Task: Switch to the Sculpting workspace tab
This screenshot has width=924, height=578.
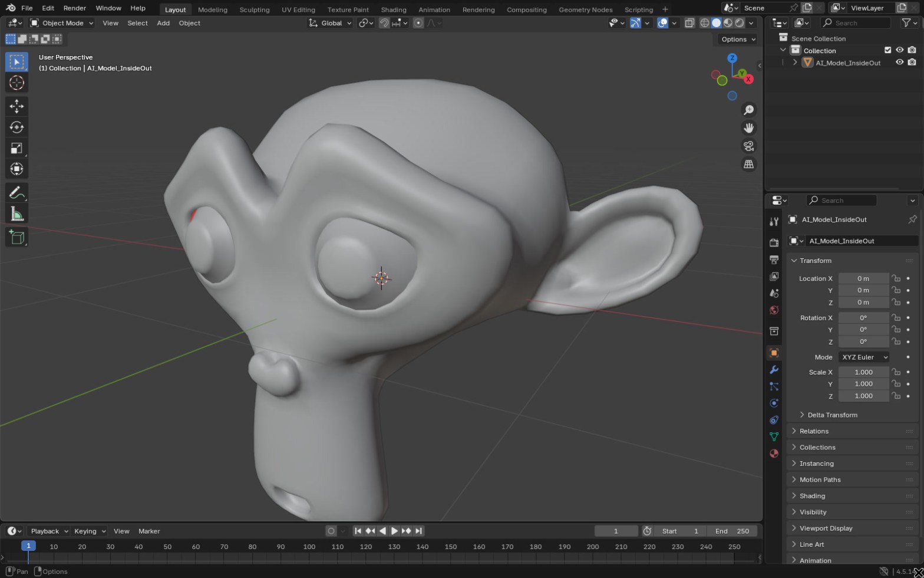Action: 255,9
